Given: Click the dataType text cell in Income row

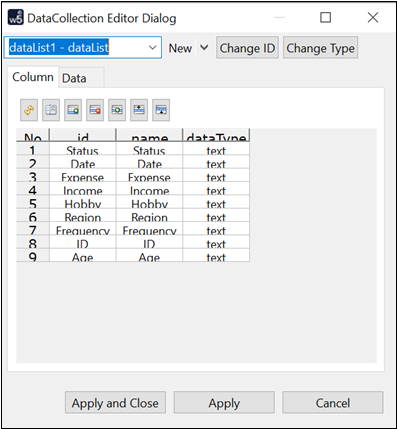Looking at the screenshot, I should pyautogui.click(x=216, y=189).
